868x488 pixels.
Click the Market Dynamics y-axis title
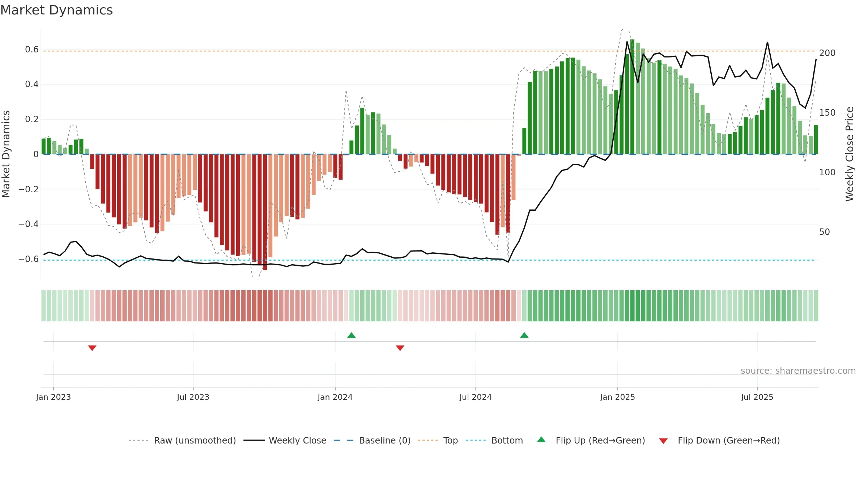coord(6,154)
